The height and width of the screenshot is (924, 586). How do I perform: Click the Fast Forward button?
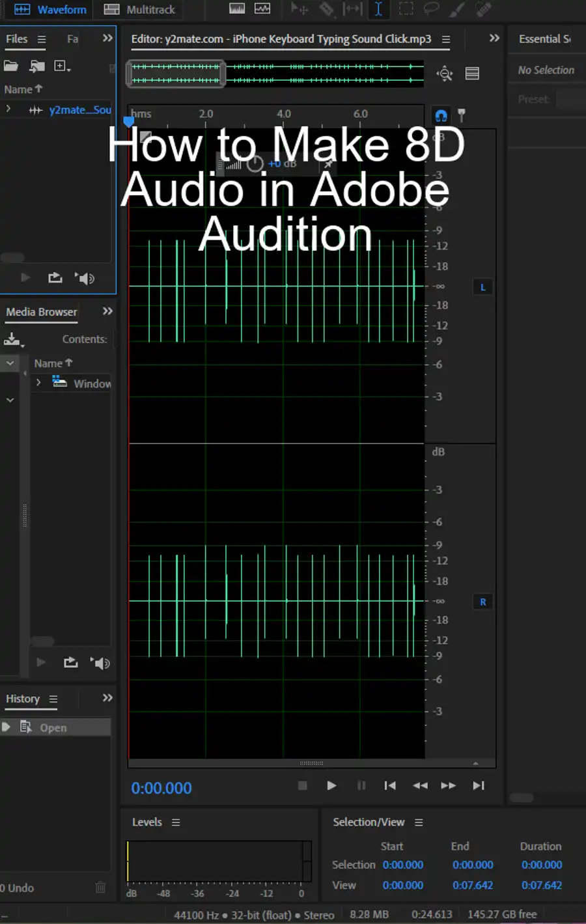449,785
